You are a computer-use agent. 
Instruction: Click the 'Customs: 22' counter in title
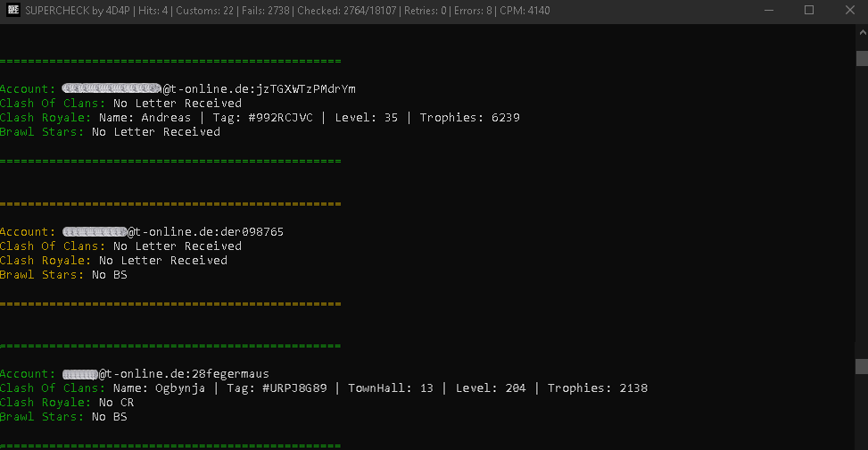click(205, 11)
